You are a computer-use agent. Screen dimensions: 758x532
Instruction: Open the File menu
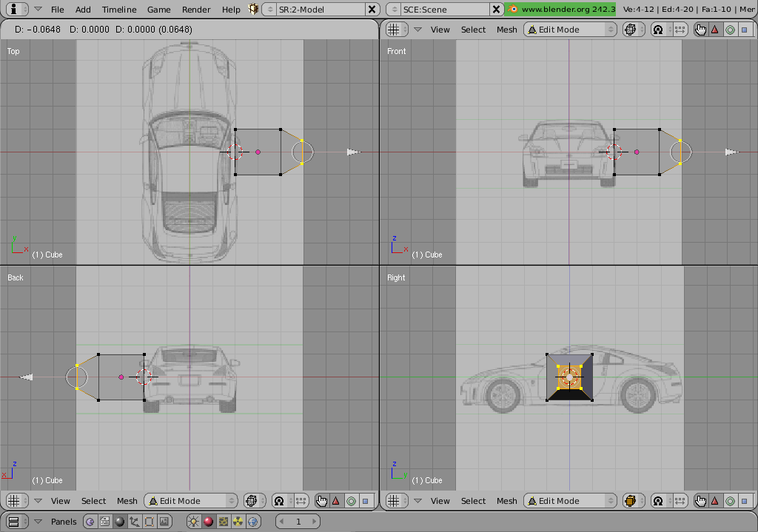click(58, 10)
